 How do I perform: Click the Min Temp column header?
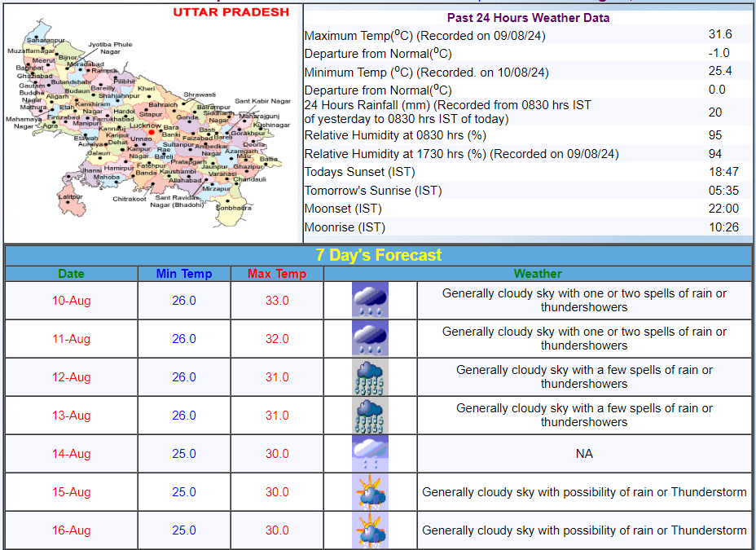pyautogui.click(x=184, y=274)
